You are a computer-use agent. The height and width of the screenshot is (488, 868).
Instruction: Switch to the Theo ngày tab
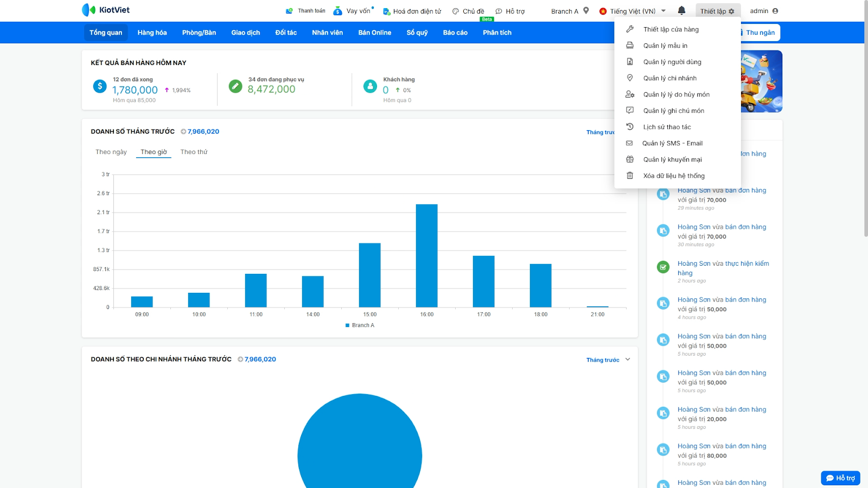point(111,152)
